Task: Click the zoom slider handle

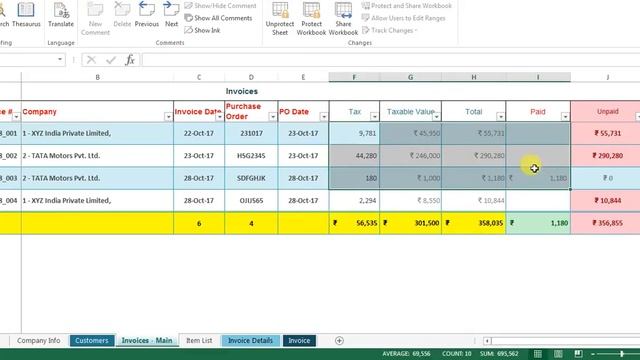Action: coord(622,354)
